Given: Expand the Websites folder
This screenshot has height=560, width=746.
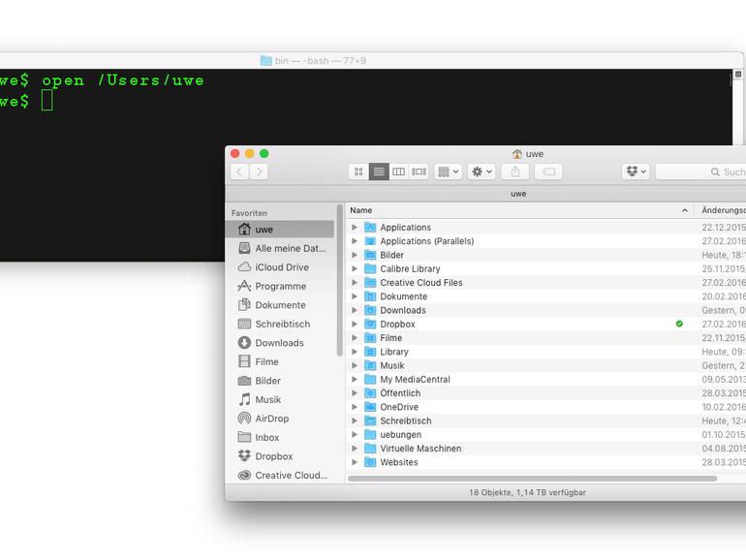Looking at the screenshot, I should (x=355, y=462).
